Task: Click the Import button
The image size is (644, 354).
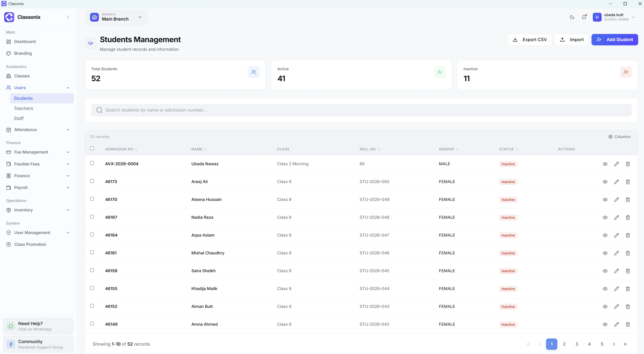Action: [x=571, y=40]
